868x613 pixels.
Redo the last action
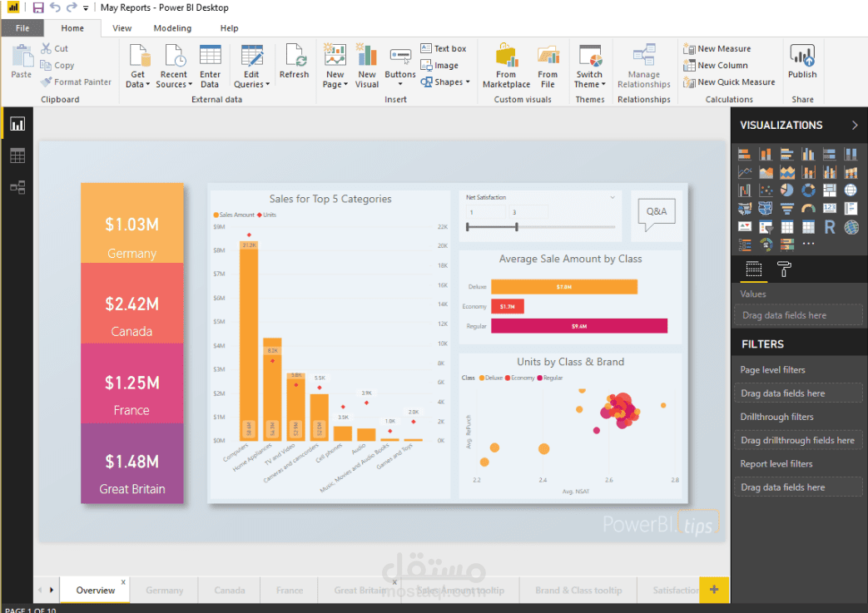point(72,7)
